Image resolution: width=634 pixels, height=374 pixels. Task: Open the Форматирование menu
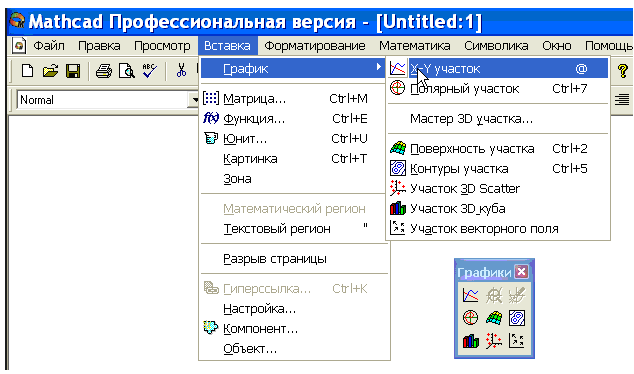pyautogui.click(x=315, y=46)
